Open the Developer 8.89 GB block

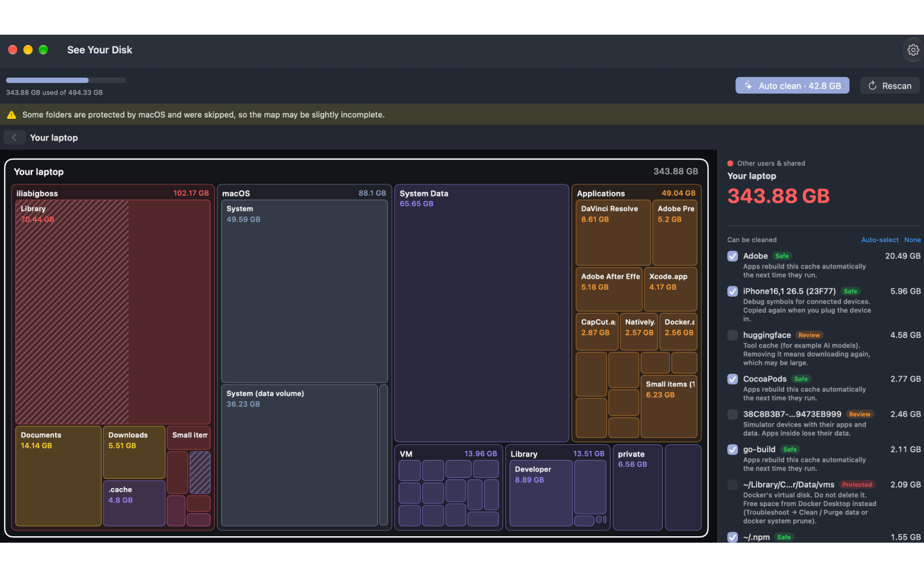pos(541,493)
